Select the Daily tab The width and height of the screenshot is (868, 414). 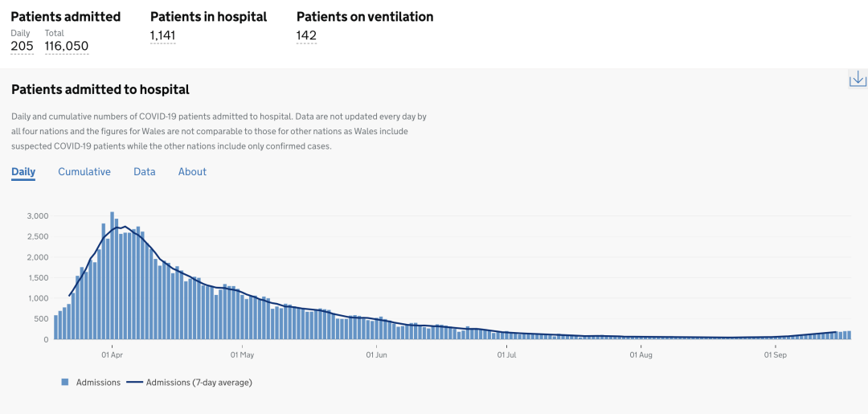pos(23,172)
